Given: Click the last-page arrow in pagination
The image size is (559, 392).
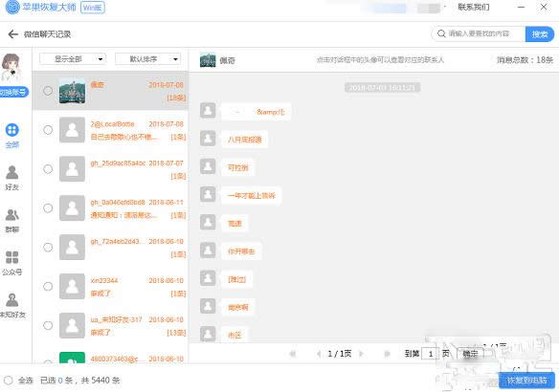Looking at the screenshot, I should (387, 354).
